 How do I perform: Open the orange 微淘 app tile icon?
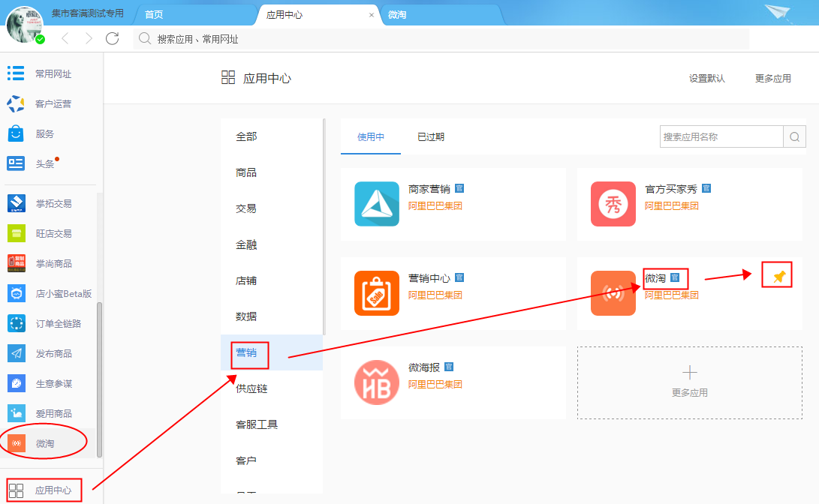613,292
